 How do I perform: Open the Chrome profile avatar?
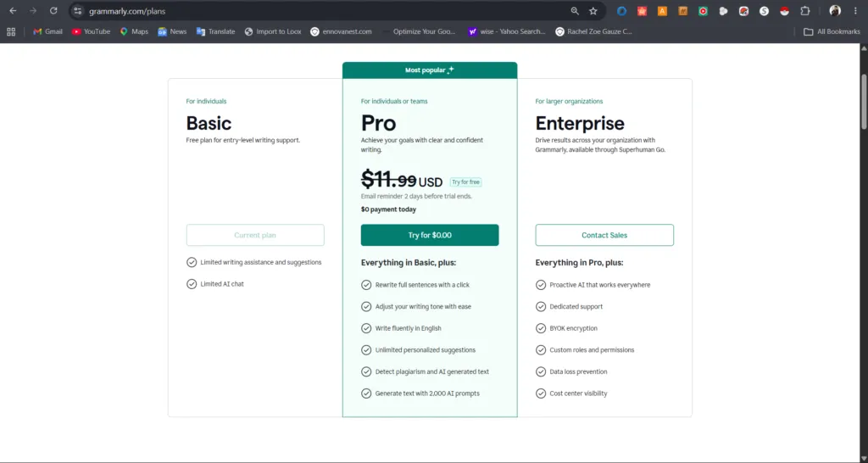coord(835,11)
